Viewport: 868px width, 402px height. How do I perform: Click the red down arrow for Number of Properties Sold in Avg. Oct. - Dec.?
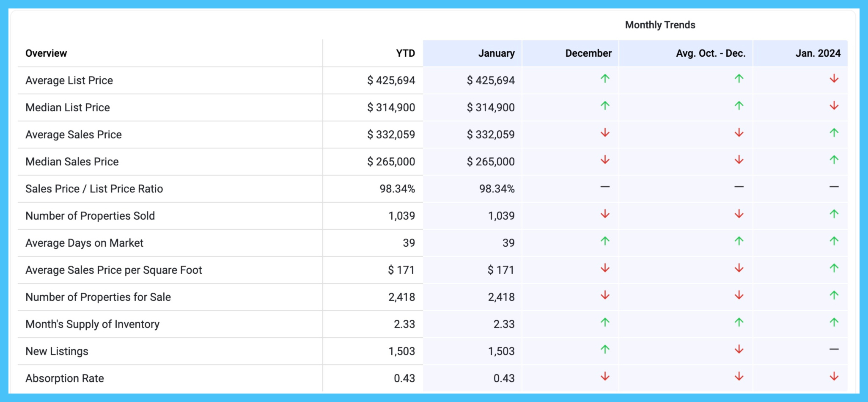pyautogui.click(x=739, y=214)
